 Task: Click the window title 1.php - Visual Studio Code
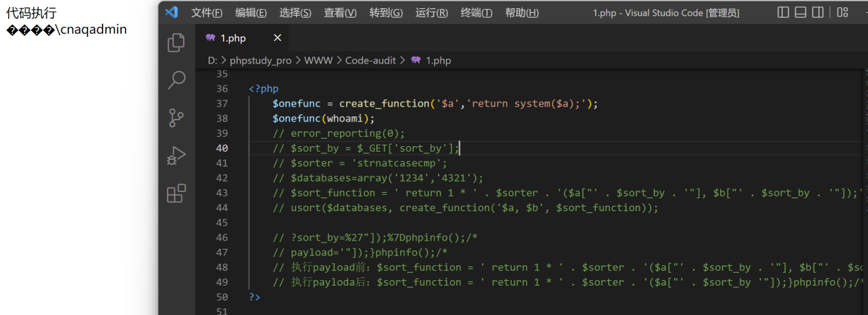(666, 13)
